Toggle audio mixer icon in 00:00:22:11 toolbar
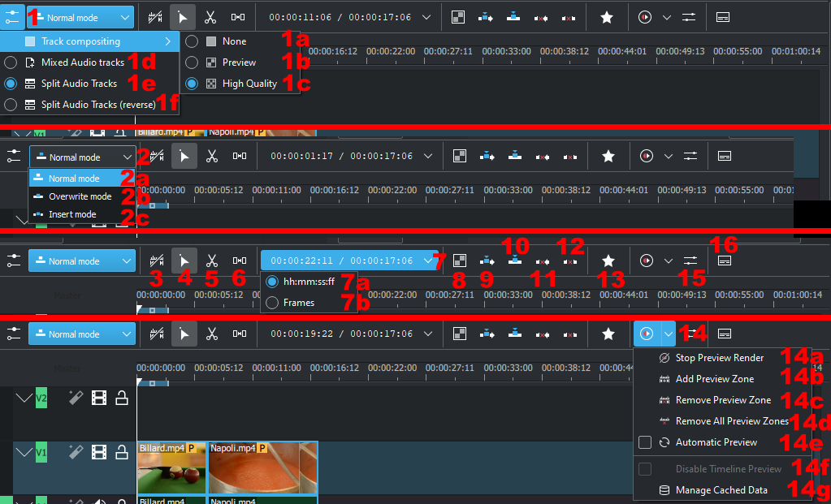The width and height of the screenshot is (831, 504). [690, 261]
